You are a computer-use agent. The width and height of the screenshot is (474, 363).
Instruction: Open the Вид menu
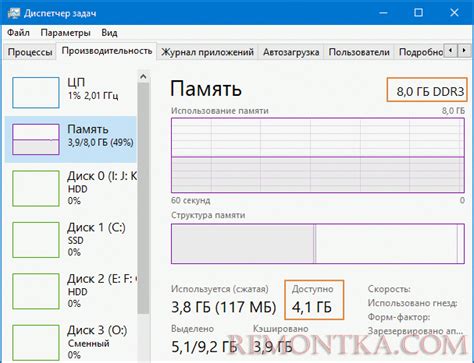(109, 33)
